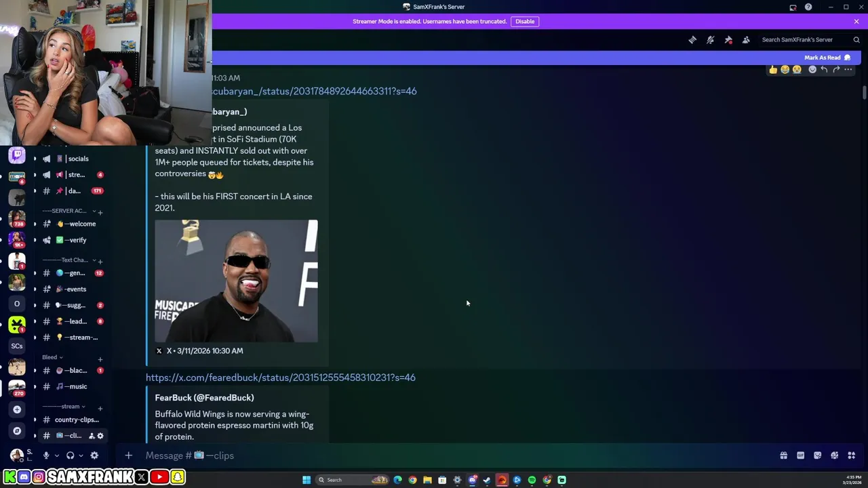
Task: Click FearBuck (@FearedBuck) embed author
Action: coord(204,398)
